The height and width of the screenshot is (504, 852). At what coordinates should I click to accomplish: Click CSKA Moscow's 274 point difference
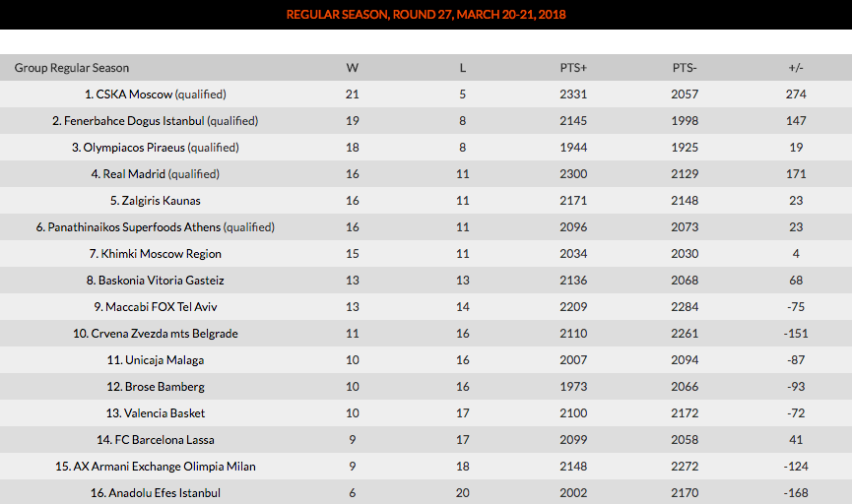(x=796, y=94)
